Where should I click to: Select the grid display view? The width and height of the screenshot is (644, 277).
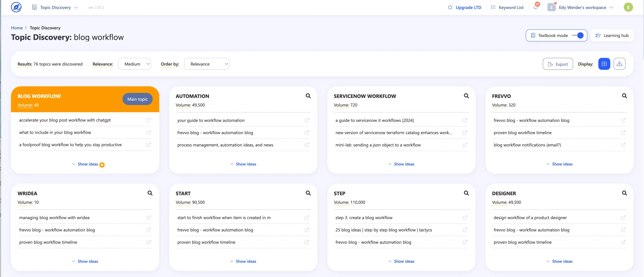(604, 64)
